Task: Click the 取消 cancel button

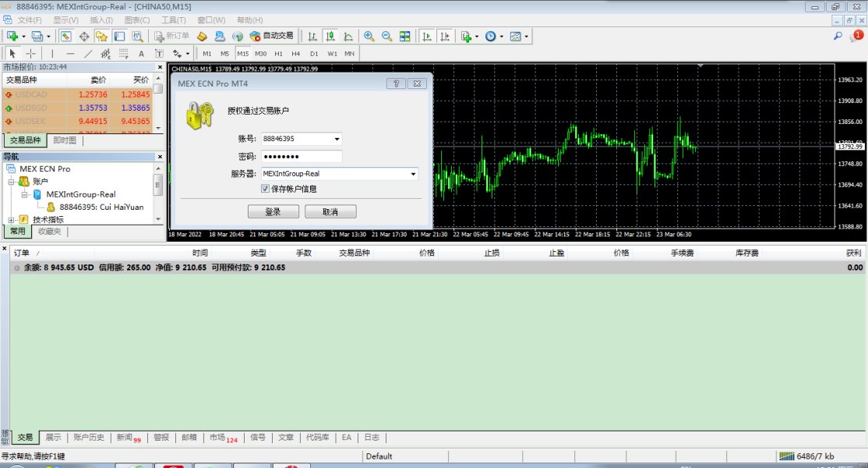Action: [x=330, y=211]
